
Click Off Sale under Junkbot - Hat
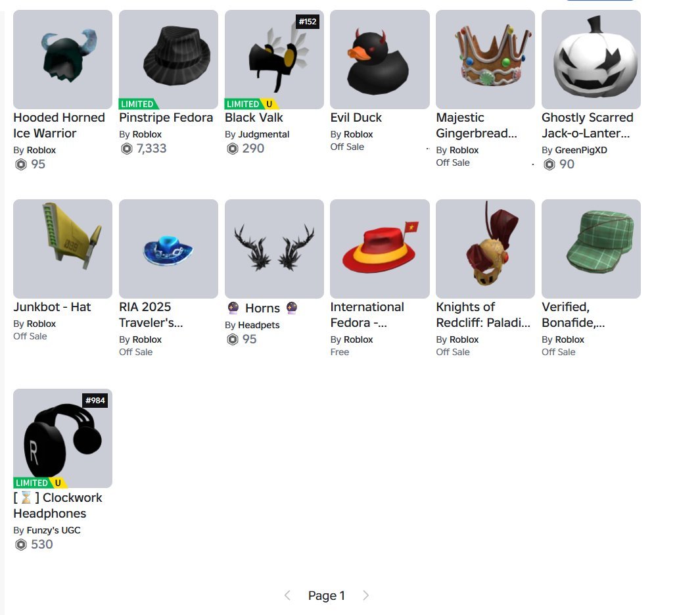pyautogui.click(x=30, y=336)
